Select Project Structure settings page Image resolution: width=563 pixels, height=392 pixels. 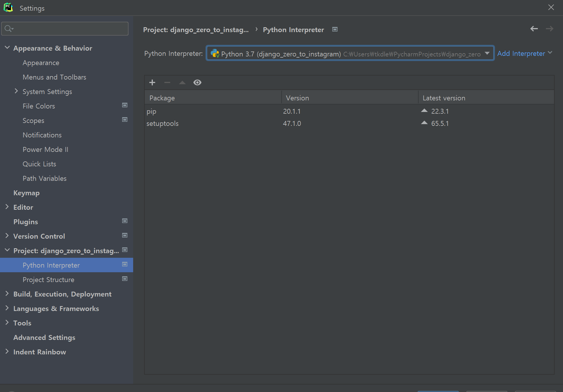pos(48,279)
